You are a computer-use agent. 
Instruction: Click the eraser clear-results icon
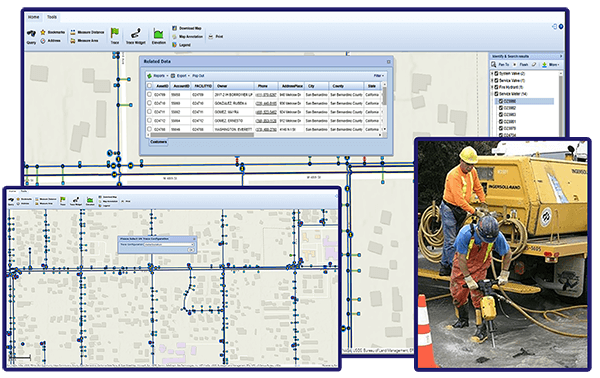click(534, 65)
